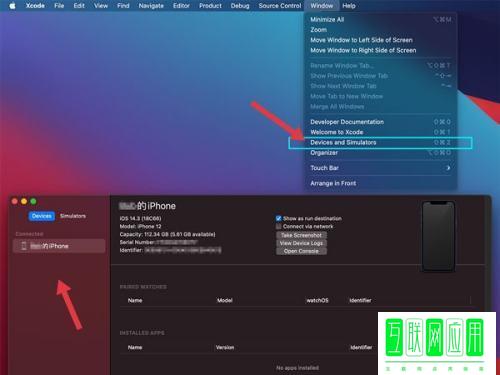The height and width of the screenshot is (375, 500).
Task: Choose Minimize All from Window menu
Action: (381, 20)
